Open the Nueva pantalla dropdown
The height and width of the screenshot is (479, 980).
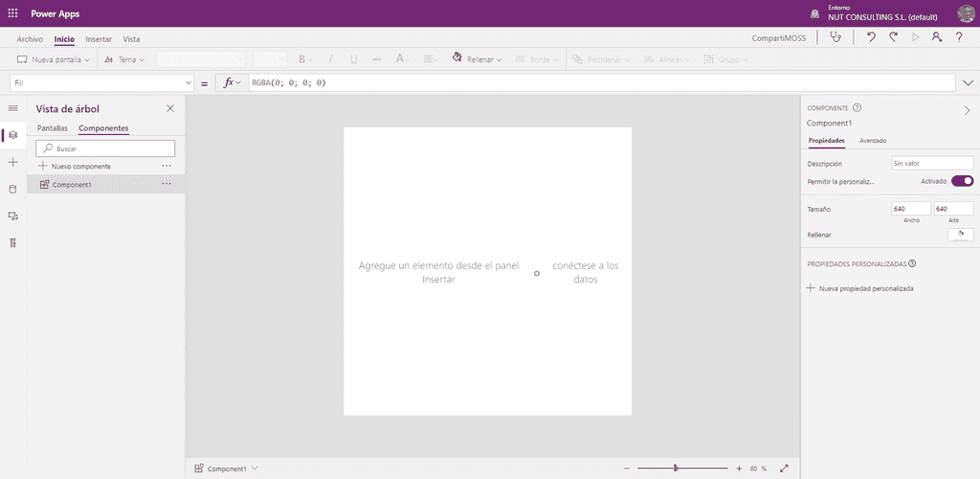tap(54, 60)
